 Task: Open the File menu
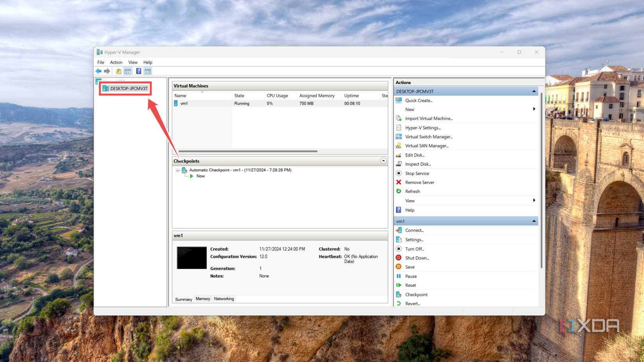pyautogui.click(x=101, y=62)
